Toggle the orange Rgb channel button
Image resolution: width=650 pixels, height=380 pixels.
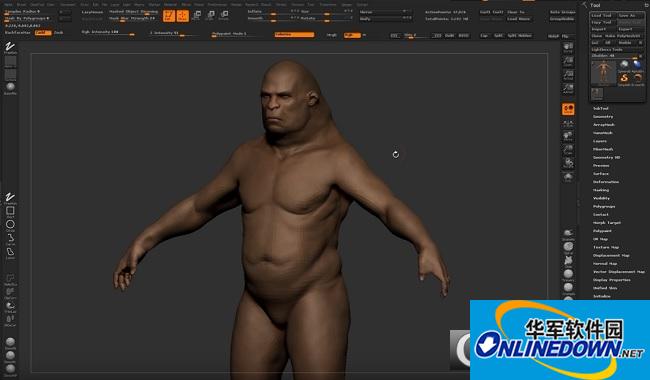pyautogui.click(x=352, y=35)
